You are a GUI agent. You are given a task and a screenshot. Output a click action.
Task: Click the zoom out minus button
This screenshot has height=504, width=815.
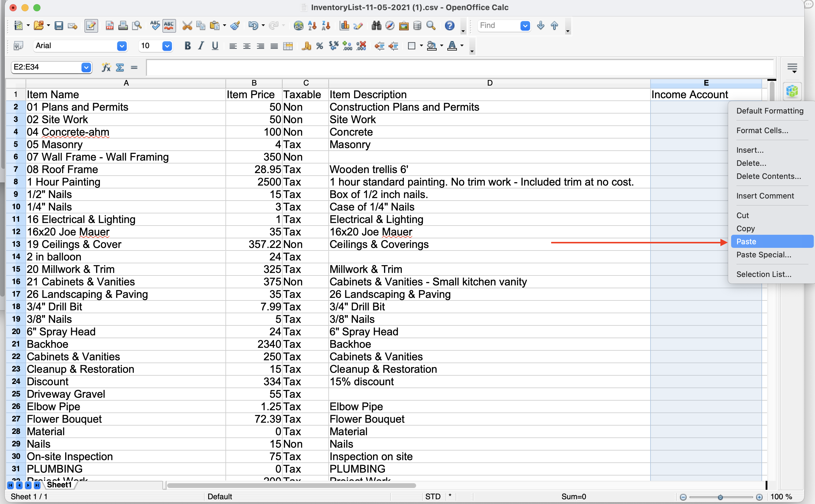(683, 497)
